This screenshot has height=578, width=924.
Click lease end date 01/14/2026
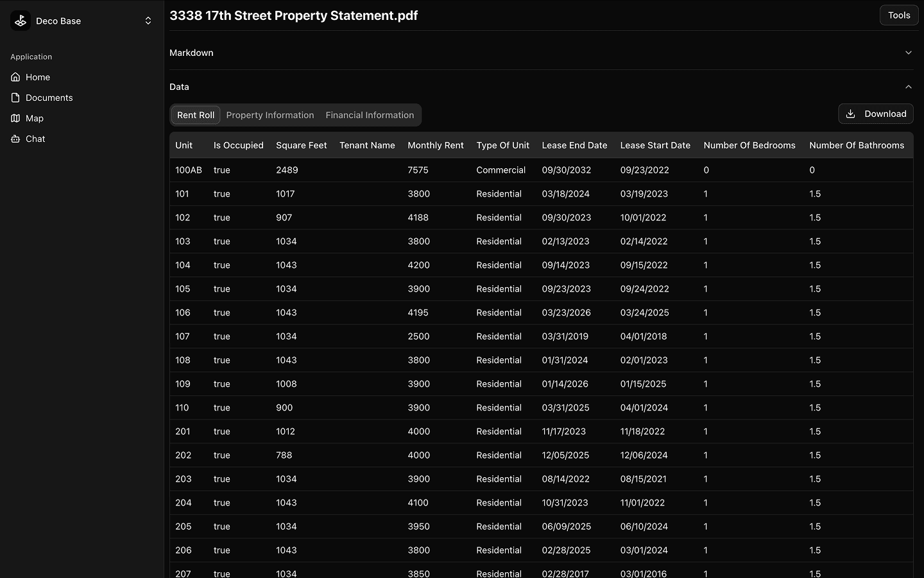[565, 384]
